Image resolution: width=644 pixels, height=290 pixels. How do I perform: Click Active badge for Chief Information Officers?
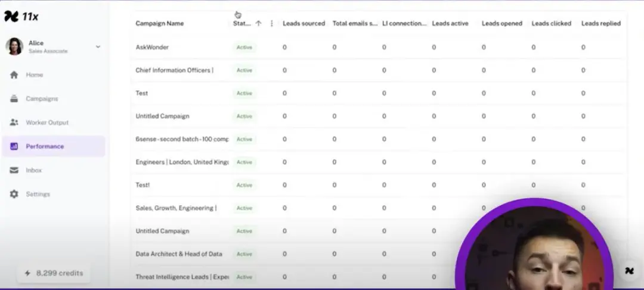coord(244,70)
